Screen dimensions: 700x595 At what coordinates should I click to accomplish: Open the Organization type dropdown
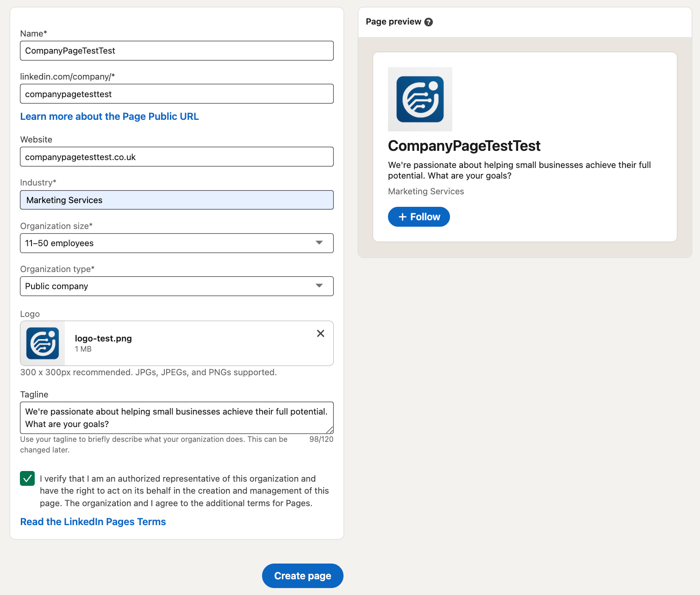[x=177, y=286]
